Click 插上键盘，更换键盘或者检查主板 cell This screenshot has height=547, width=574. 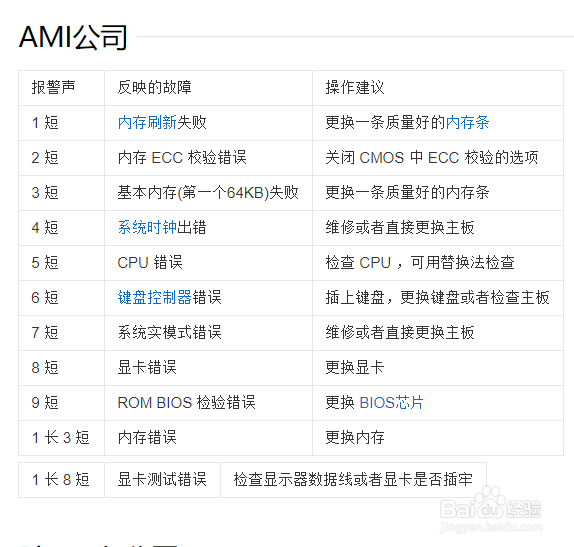pos(438,298)
